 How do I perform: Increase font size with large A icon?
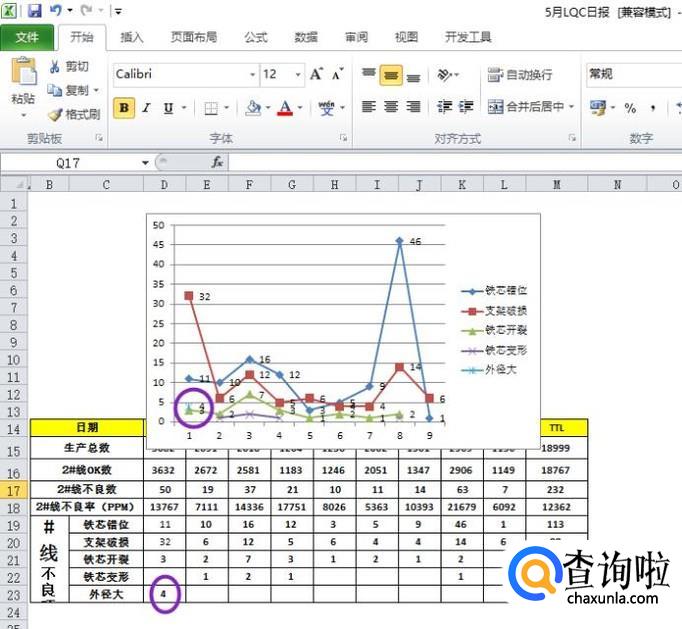pos(316,74)
